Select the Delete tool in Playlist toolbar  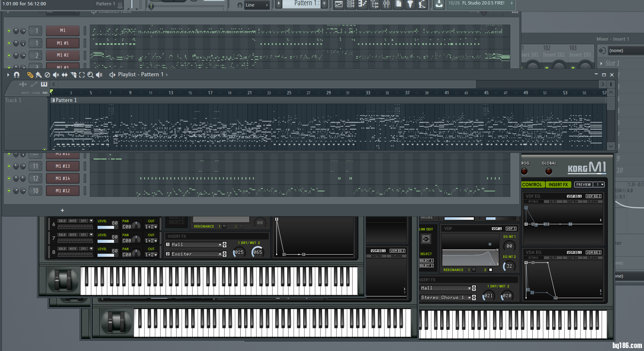pyautogui.click(x=47, y=75)
